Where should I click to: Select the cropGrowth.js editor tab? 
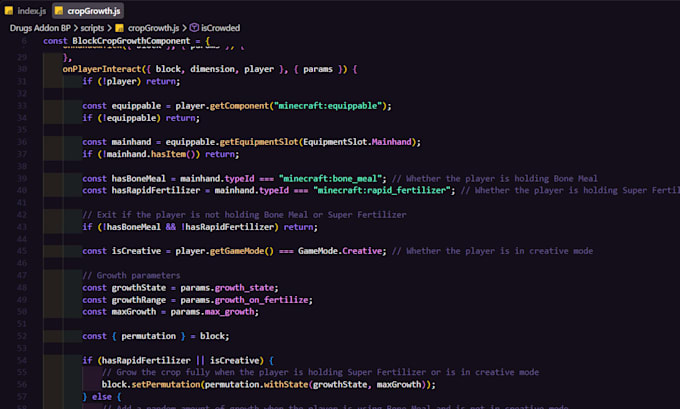coord(88,11)
